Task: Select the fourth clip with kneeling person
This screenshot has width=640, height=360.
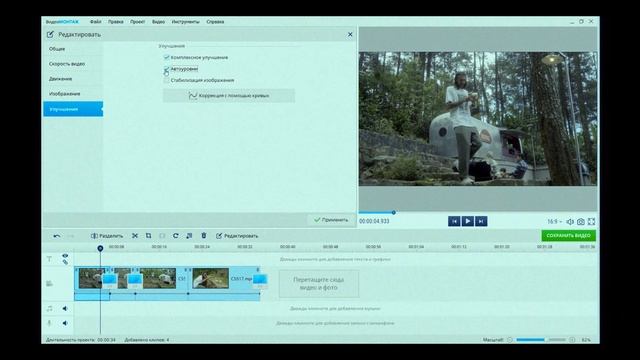Action: 211,278
